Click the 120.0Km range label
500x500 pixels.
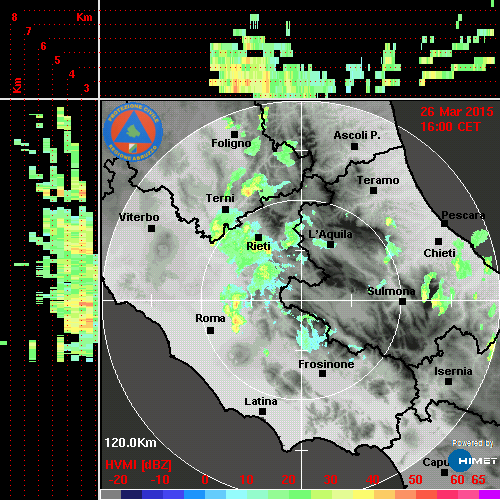(x=130, y=443)
